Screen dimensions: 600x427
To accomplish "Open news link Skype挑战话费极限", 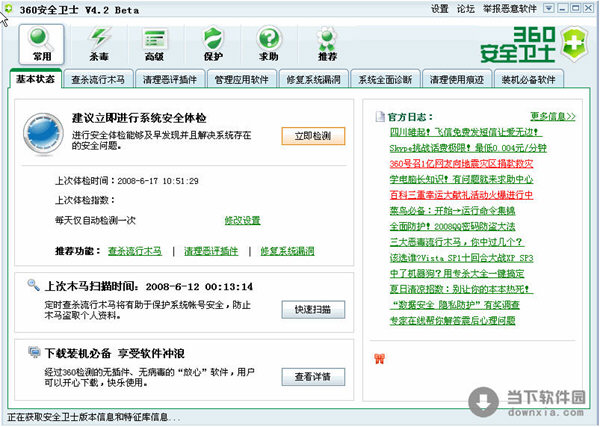I will [468, 148].
